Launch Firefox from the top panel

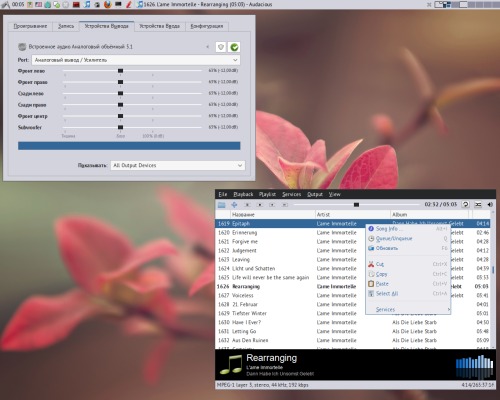107,4
